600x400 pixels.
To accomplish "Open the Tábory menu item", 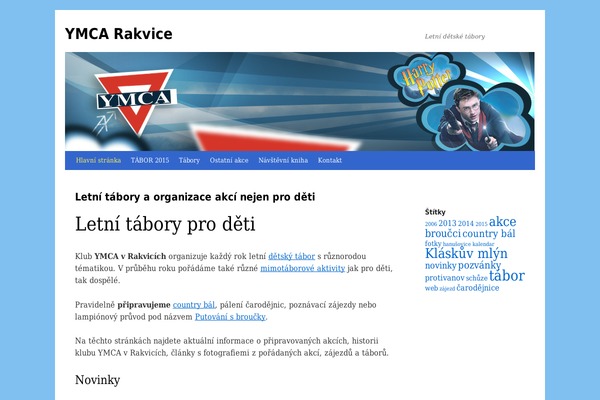I will tap(189, 160).
